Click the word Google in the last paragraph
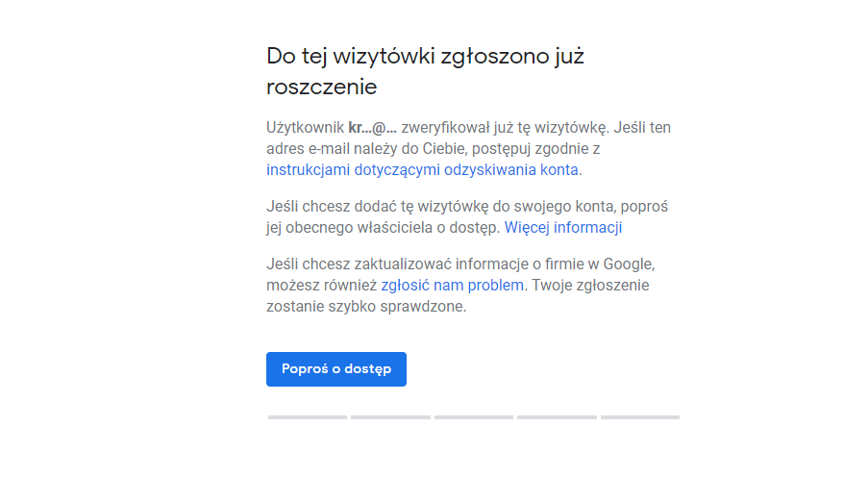The height and width of the screenshot is (477, 868). coord(632,264)
